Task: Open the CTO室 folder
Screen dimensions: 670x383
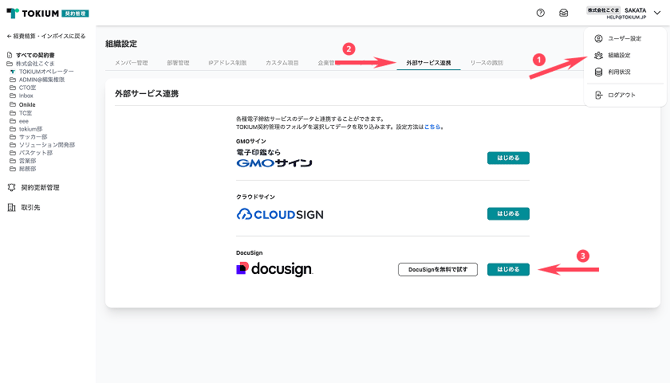Action: pos(27,88)
